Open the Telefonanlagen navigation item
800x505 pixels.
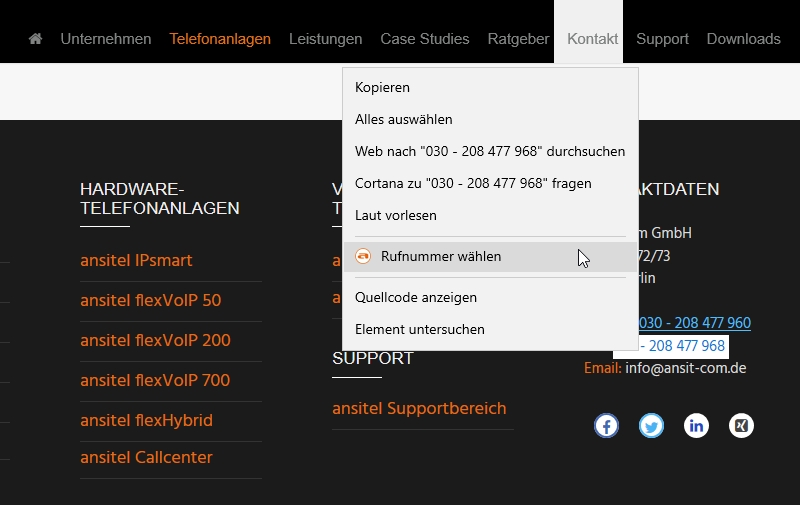point(220,39)
